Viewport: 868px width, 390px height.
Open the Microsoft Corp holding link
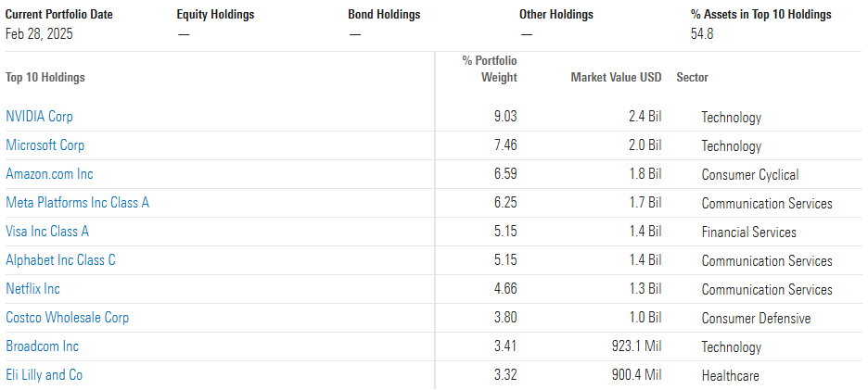pos(45,145)
